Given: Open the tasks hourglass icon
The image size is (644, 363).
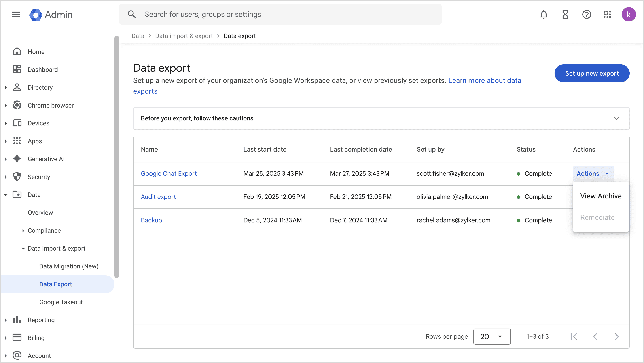Looking at the screenshot, I should pos(565,15).
